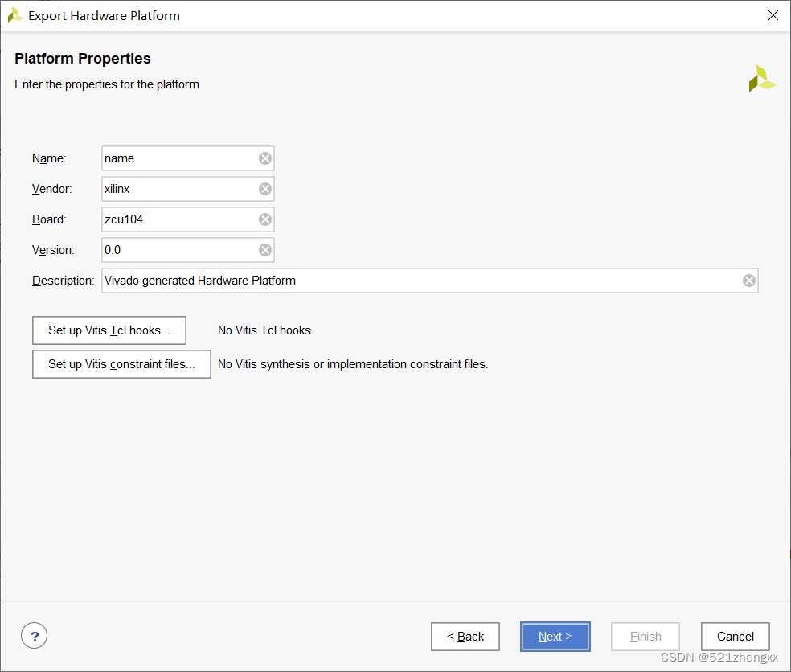
Task: Select the Board input showing zcu104
Action: tap(177, 219)
